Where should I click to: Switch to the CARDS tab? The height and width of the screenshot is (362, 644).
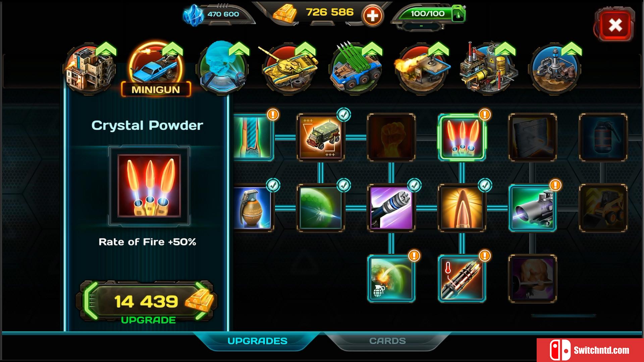click(387, 341)
